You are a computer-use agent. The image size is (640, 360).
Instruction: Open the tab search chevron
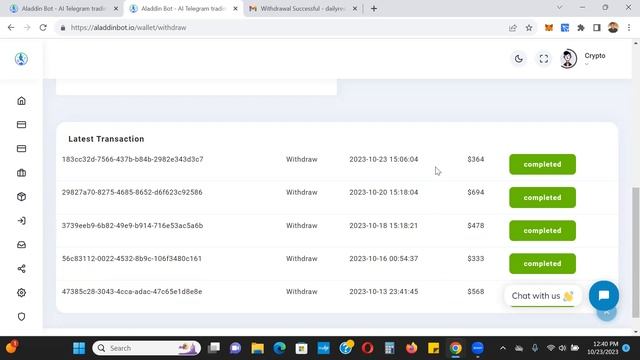tap(560, 7)
